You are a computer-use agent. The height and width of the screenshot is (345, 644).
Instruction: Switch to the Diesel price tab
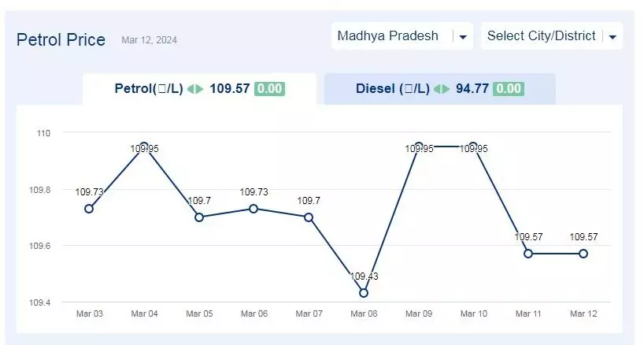pyautogui.click(x=440, y=89)
